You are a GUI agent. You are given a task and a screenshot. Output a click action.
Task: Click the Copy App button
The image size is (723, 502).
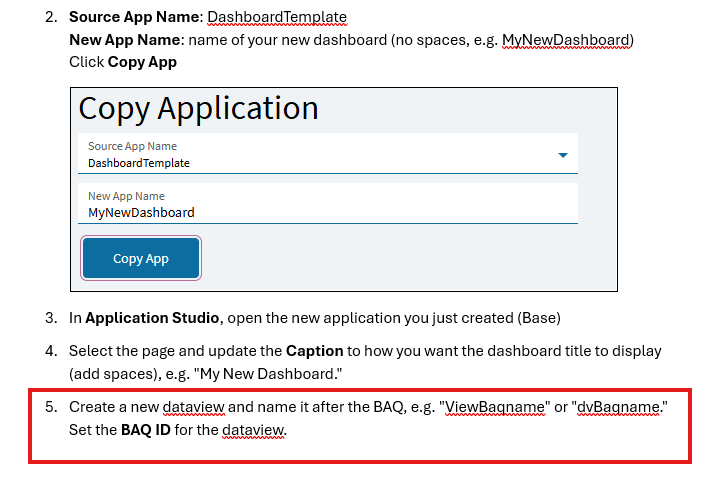141,258
